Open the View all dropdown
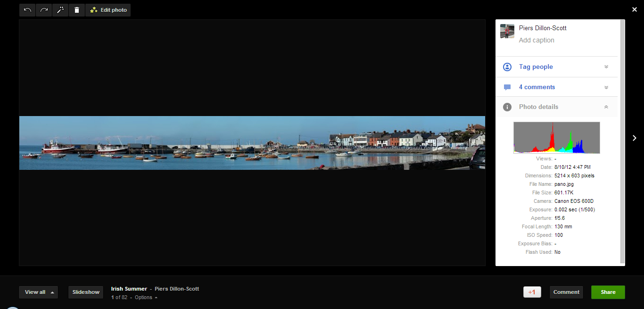The image size is (644, 309). point(38,292)
